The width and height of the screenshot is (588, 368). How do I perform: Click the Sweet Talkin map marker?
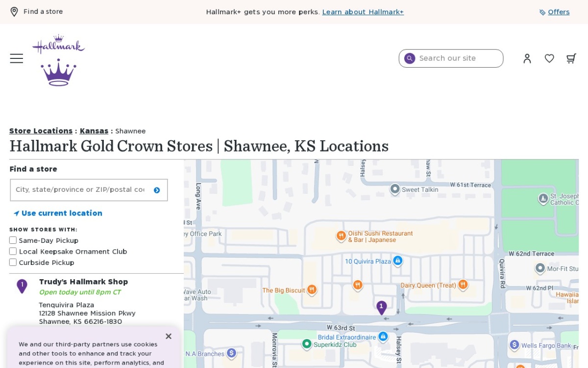(395, 189)
